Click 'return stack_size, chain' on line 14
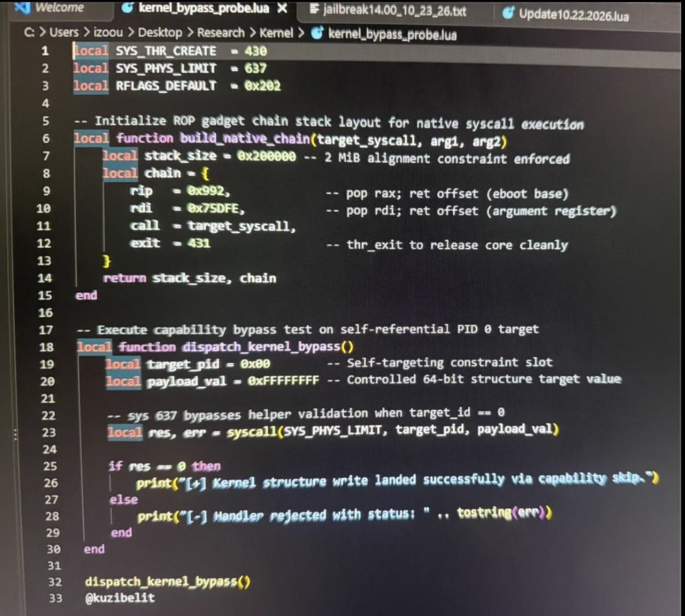 pyautogui.click(x=189, y=278)
